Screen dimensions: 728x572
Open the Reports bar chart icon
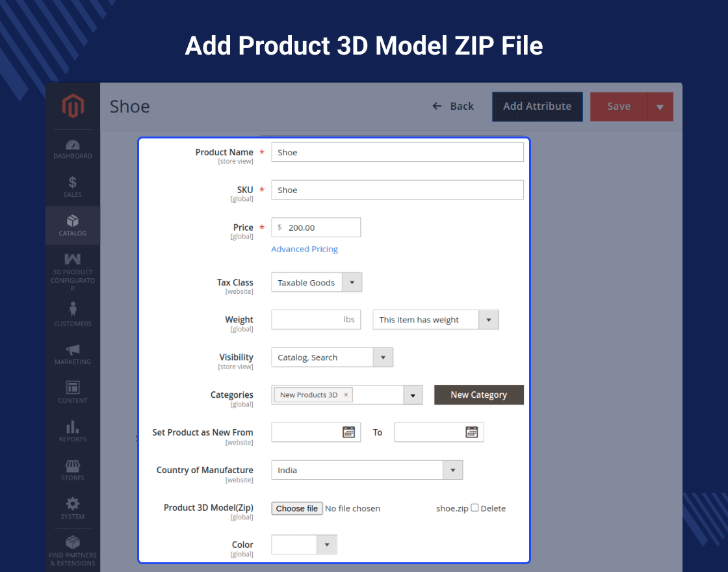(73, 427)
